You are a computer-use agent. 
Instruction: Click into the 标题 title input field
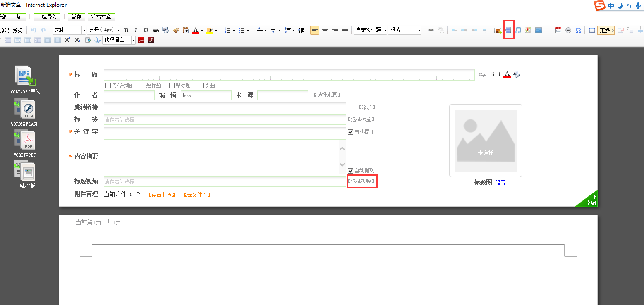[289, 75]
